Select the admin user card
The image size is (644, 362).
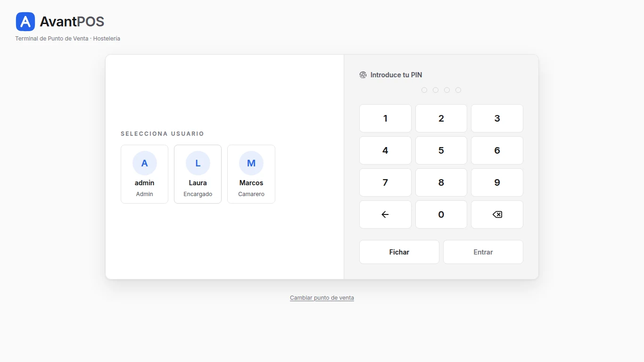144,174
